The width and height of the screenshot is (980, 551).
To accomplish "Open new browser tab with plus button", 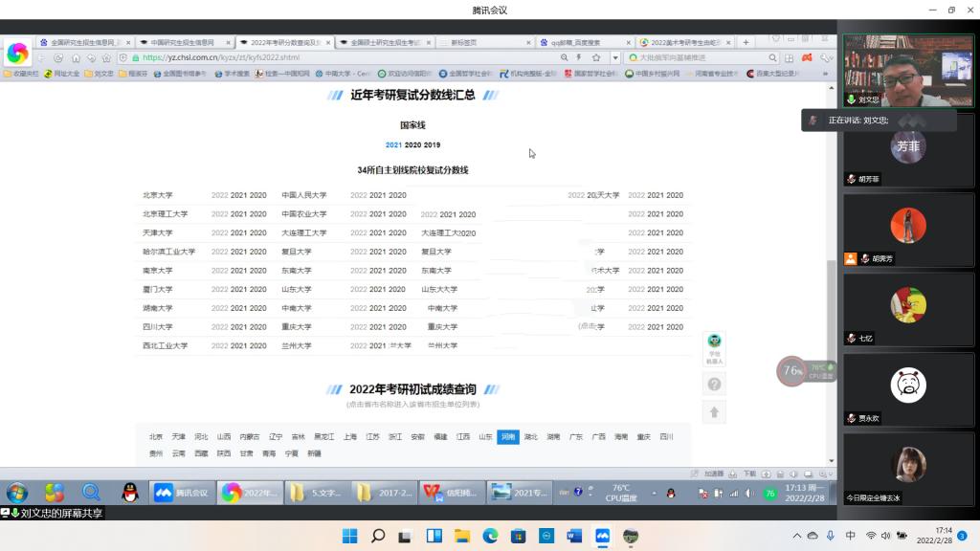I will tap(746, 42).
